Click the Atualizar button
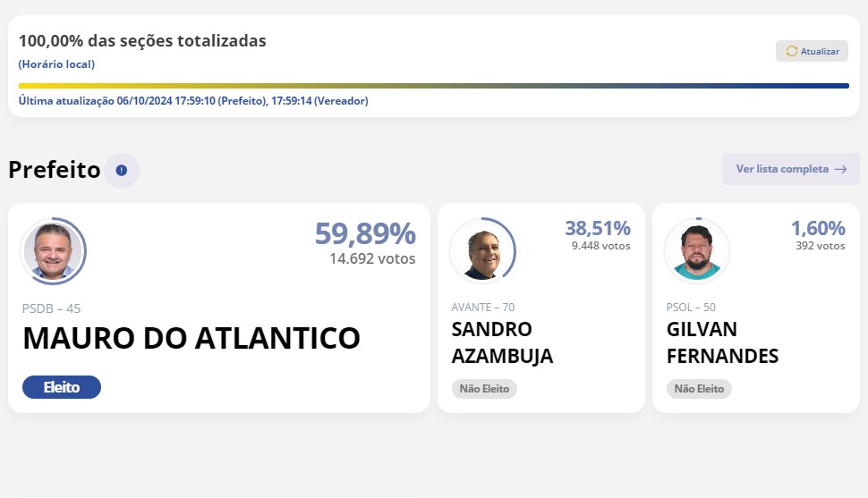 812,51
